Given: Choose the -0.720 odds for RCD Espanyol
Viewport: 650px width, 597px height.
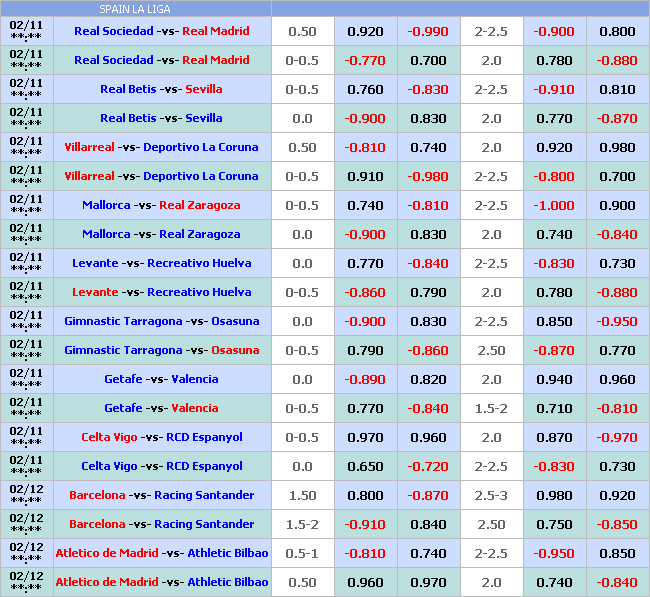Looking at the screenshot, I should tap(428, 466).
